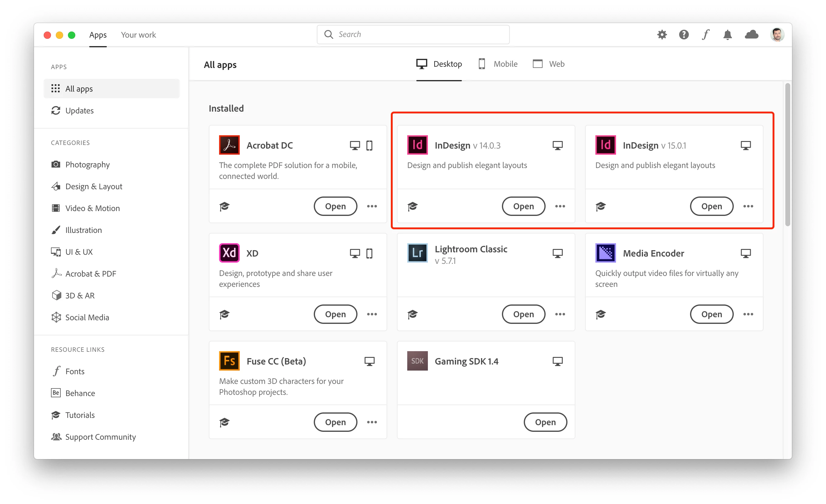The image size is (826, 504).
Task: Open Gaming SDK 1.4 with the Open button
Action: pos(545,422)
